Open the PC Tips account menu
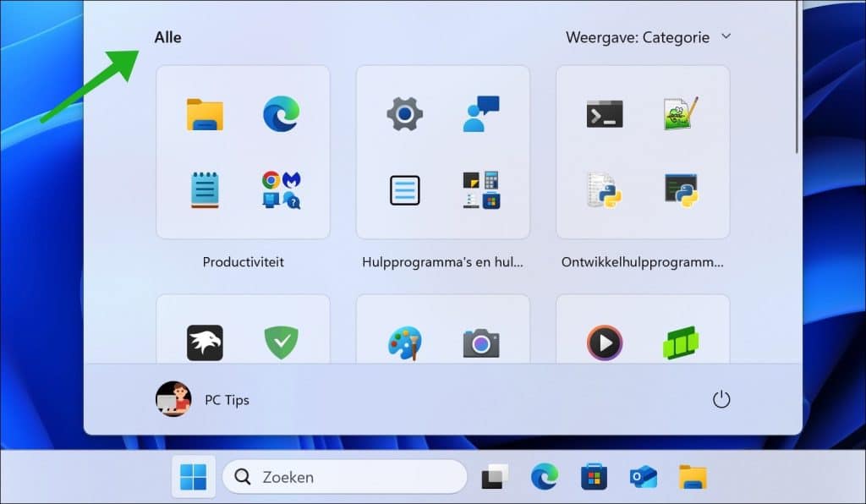This screenshot has width=866, height=504. click(201, 399)
